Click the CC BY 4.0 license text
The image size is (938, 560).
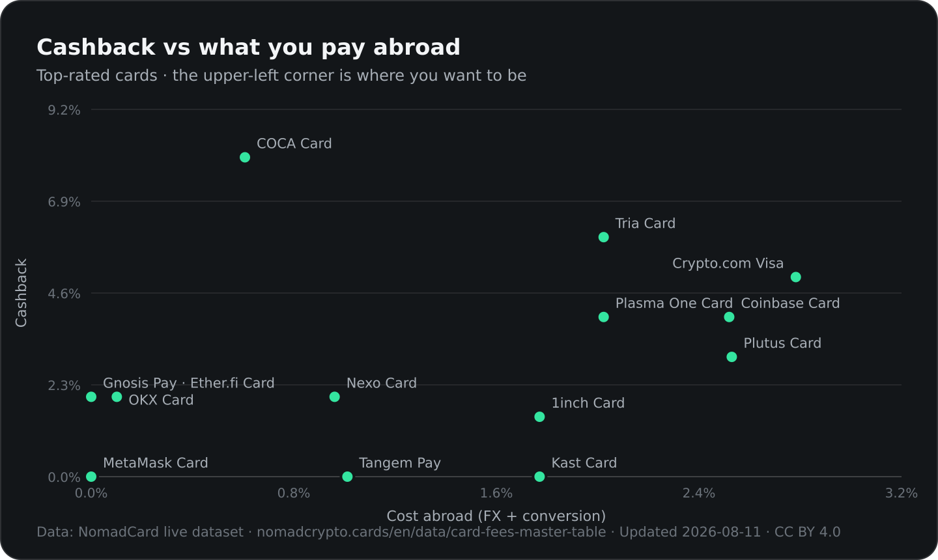(807, 532)
